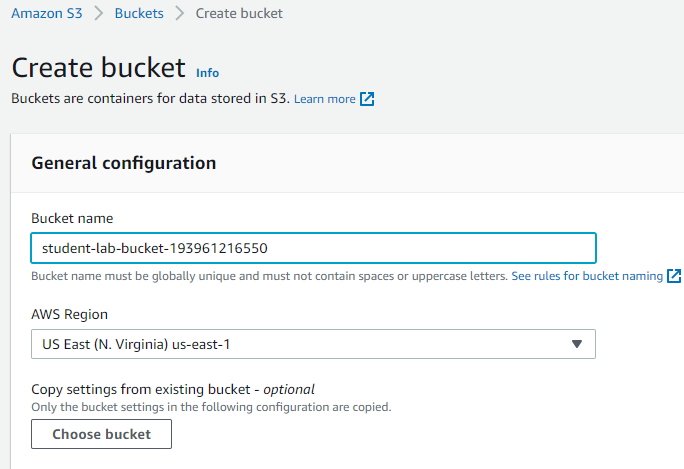This screenshot has width=684, height=469.
Task: Click the globally unique bucket name hint text
Action: [270, 276]
